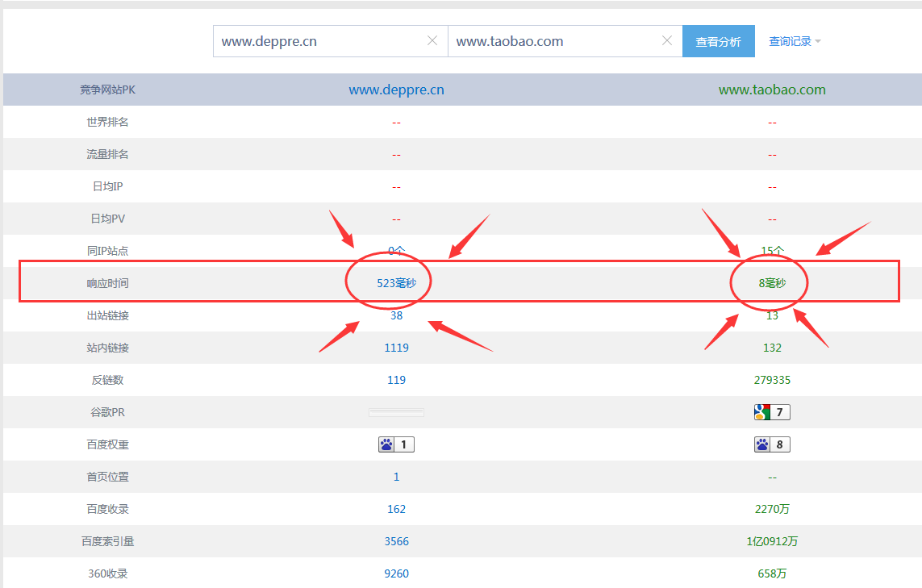The height and width of the screenshot is (588, 922).
Task: Clear the www.deppre.cn input field
Action: tap(432, 41)
